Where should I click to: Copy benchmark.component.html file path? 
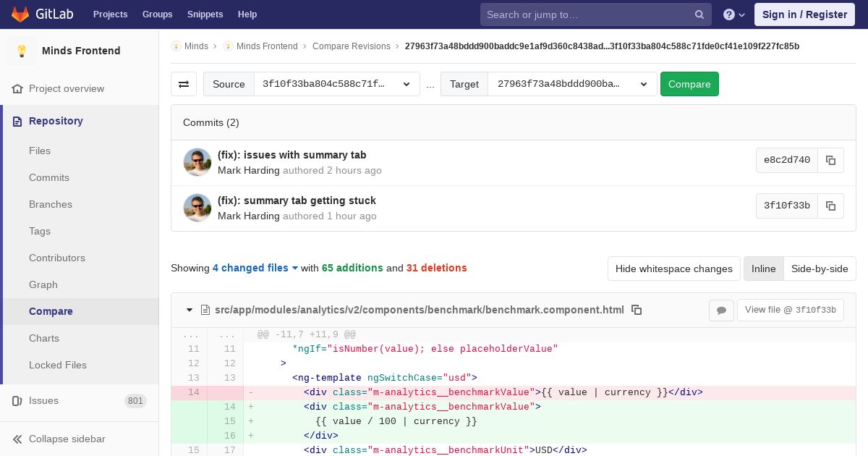[x=637, y=310]
